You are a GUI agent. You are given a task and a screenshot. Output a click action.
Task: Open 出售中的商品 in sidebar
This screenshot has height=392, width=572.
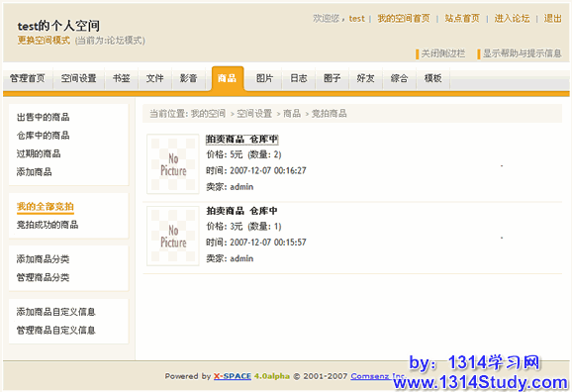43,117
